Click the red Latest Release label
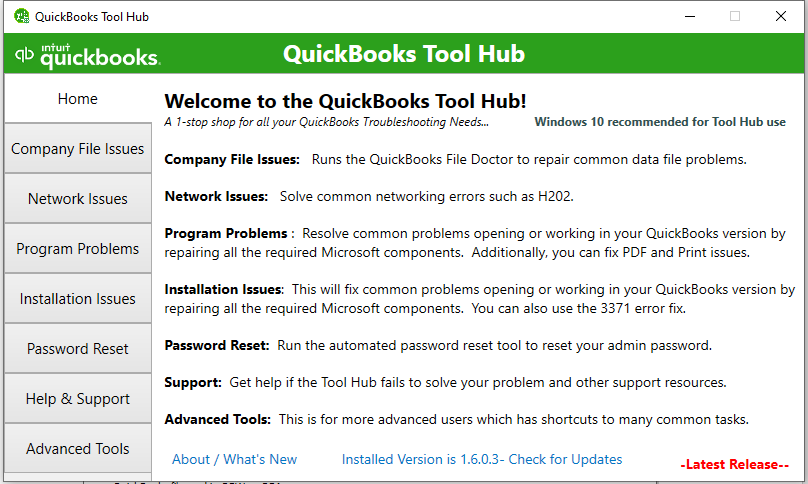Screen dimensions: 808x484 pyautogui.click(x=734, y=464)
